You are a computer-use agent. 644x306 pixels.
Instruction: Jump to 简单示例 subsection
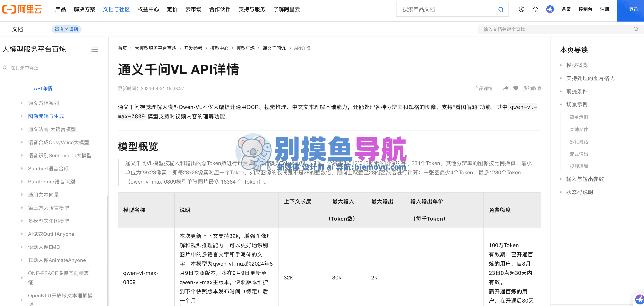click(x=579, y=117)
